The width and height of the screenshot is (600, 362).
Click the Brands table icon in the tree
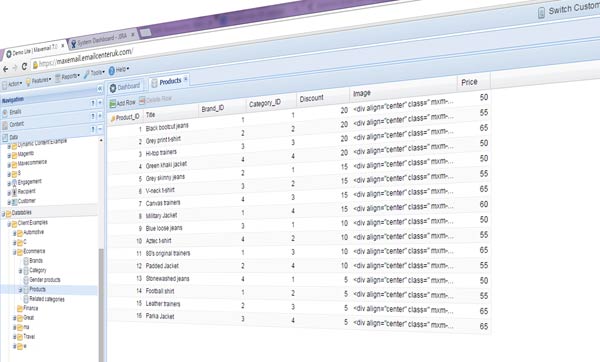[x=26, y=261]
